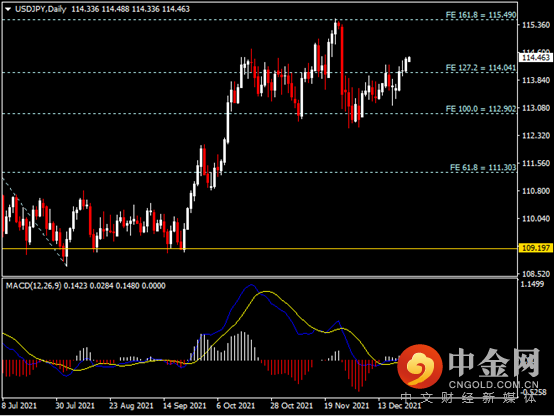The height and width of the screenshot is (416, 554).
Task: Click the 115.360 price scale value
Action: pyautogui.click(x=536, y=25)
